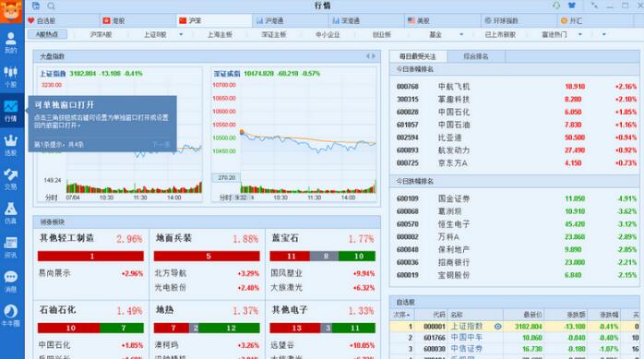
Task: Click the next arrow in 大盘指数 header
Action: click(x=374, y=56)
